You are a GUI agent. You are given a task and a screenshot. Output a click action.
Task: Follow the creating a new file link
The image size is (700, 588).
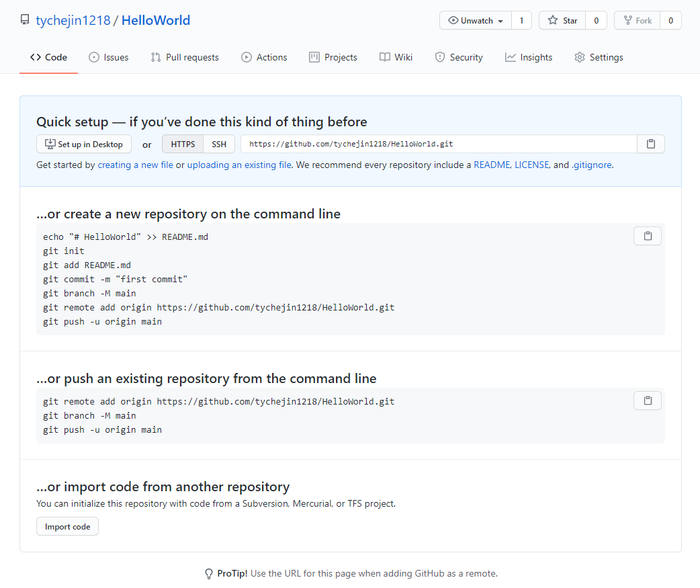point(135,165)
